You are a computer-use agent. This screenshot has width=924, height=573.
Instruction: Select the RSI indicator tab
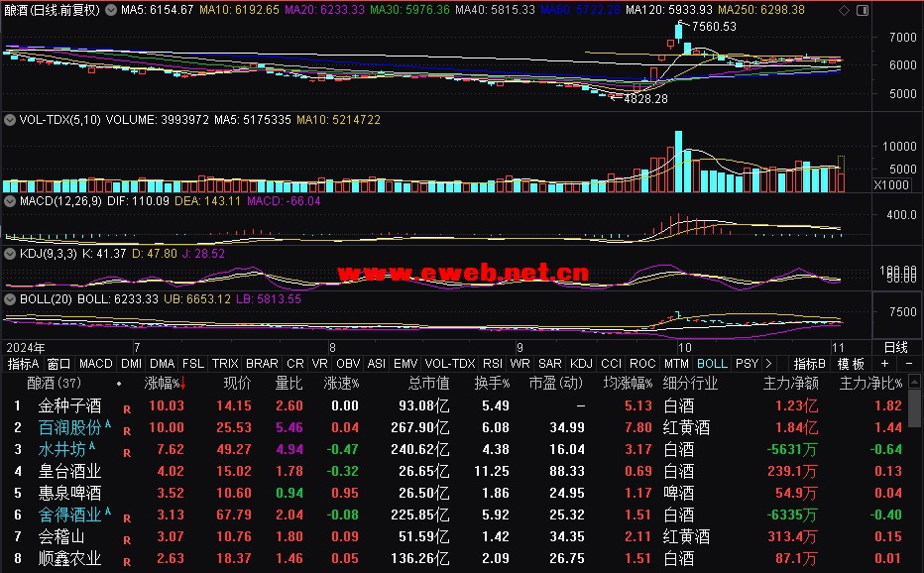(x=493, y=364)
